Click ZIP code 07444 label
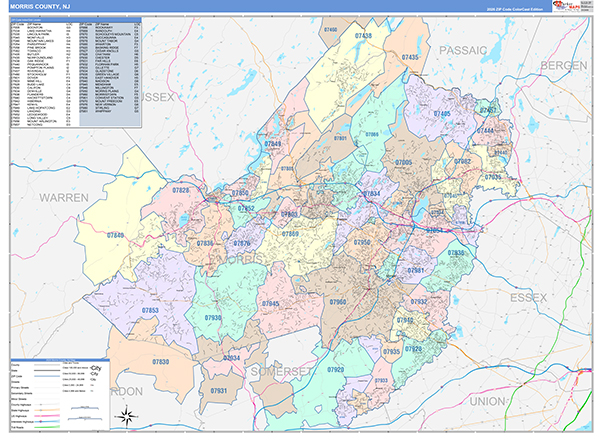Image resolution: width=600 pixels, height=440 pixels. 485,130
